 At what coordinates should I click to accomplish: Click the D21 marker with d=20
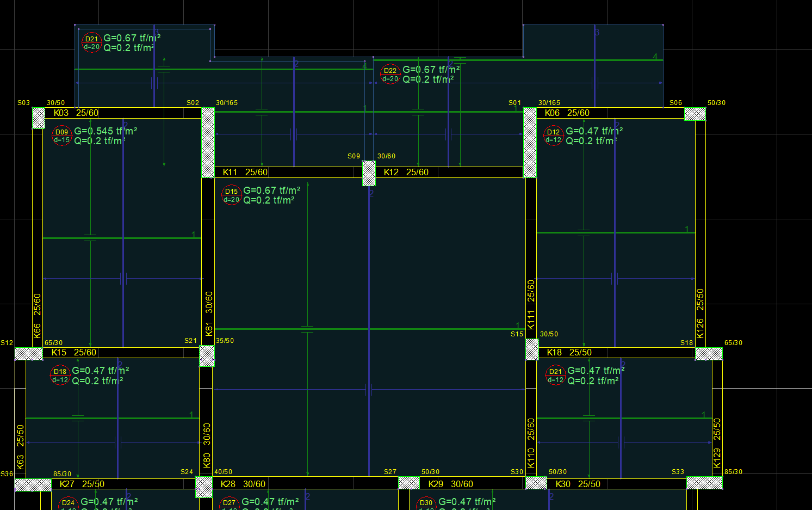[x=91, y=42]
